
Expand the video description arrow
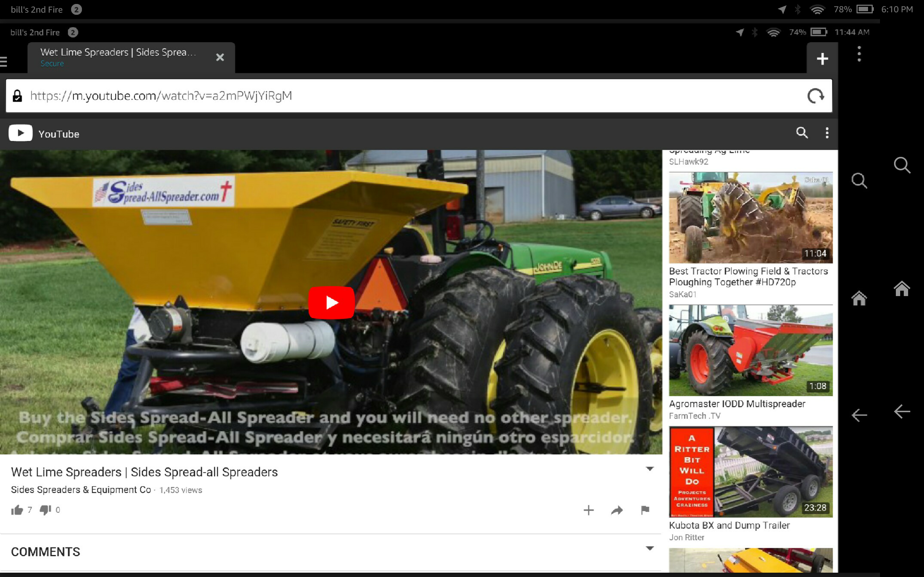coord(649,469)
